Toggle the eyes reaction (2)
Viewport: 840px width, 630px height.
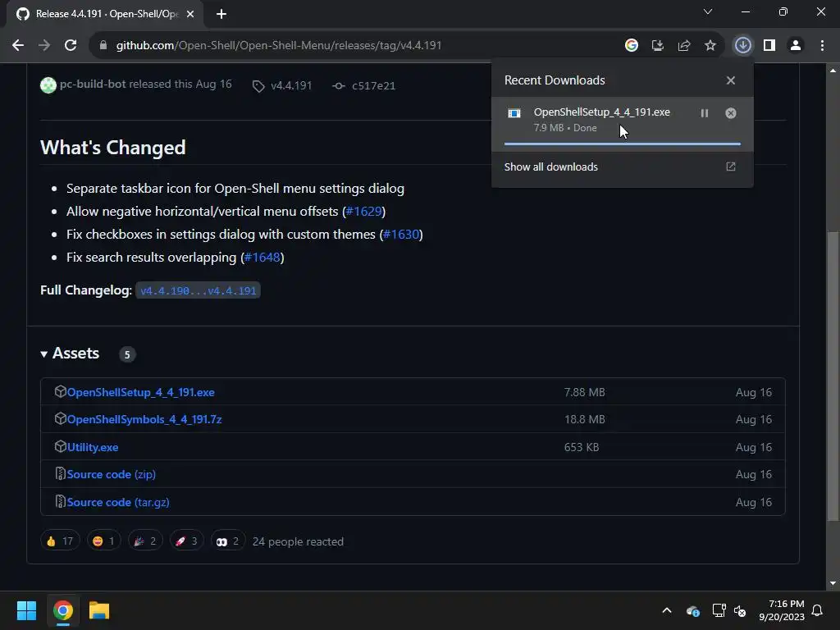pos(228,541)
